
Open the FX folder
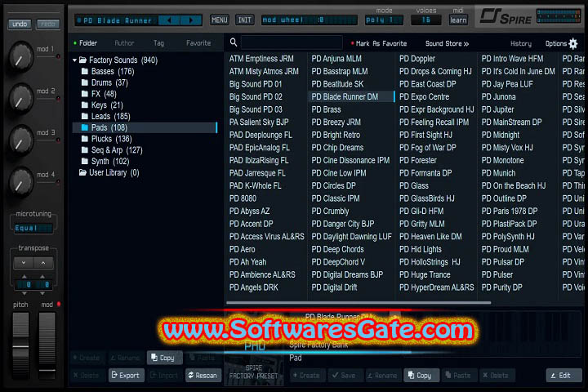pyautogui.click(x=100, y=94)
